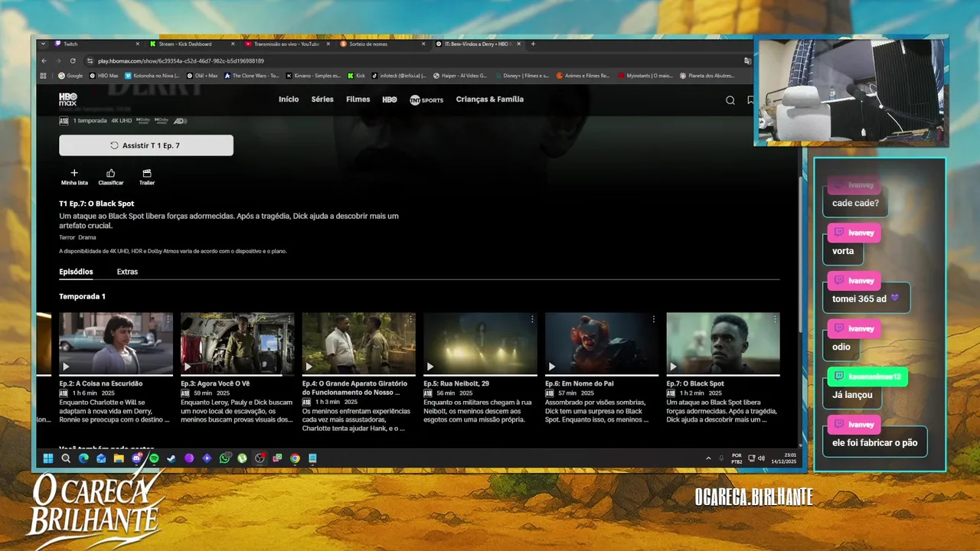Play Ep.6 Em Nome do Pai

point(551,367)
